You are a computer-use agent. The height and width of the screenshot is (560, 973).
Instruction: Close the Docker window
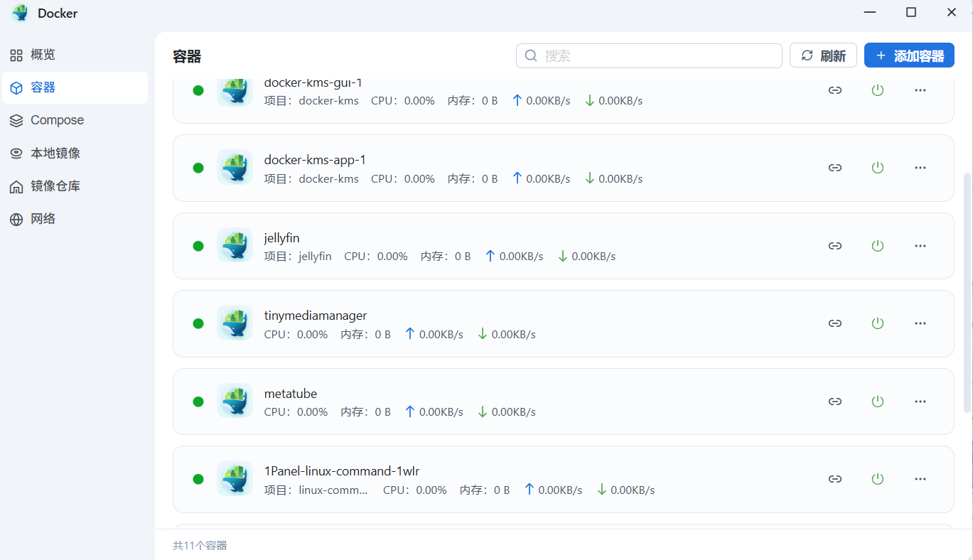coord(952,12)
